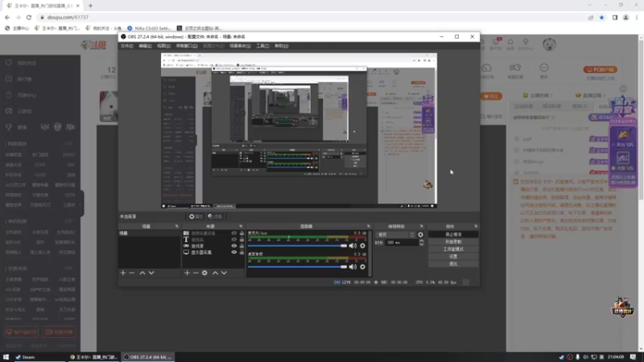Remove selected scene with minus icon in Scenes panel
This screenshot has width=644, height=362.
132,273
